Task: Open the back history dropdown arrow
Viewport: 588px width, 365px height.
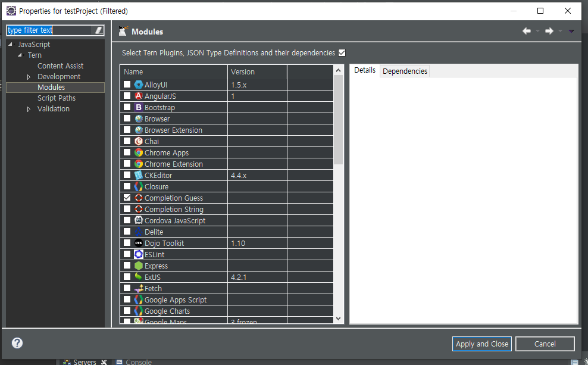Action: click(x=537, y=31)
